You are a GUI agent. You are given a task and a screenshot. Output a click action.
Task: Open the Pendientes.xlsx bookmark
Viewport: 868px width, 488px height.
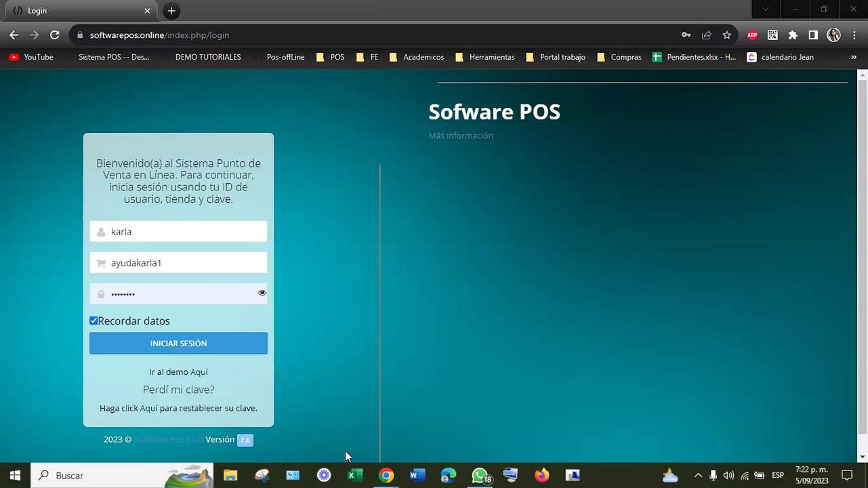(x=695, y=57)
